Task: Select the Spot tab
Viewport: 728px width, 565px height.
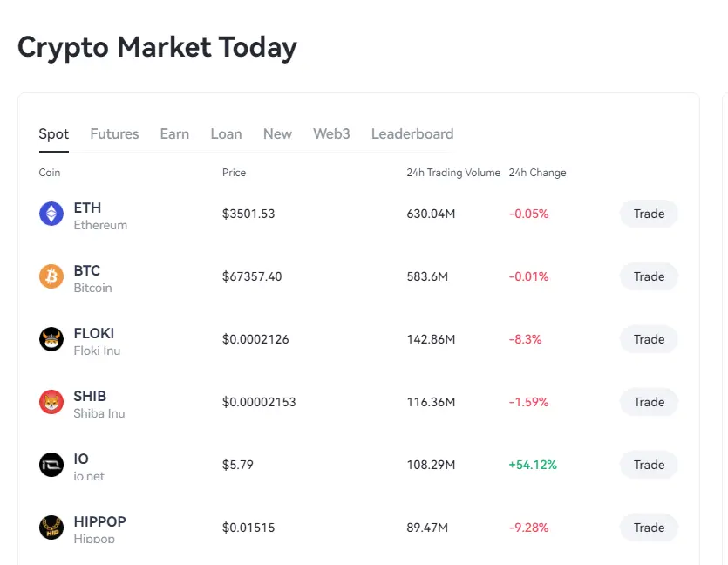Action: click(53, 133)
